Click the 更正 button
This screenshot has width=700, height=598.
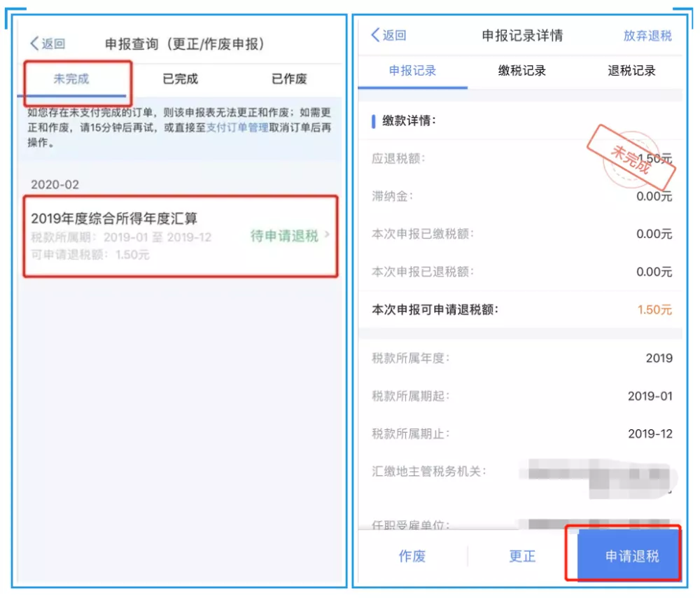pyautogui.click(x=522, y=556)
